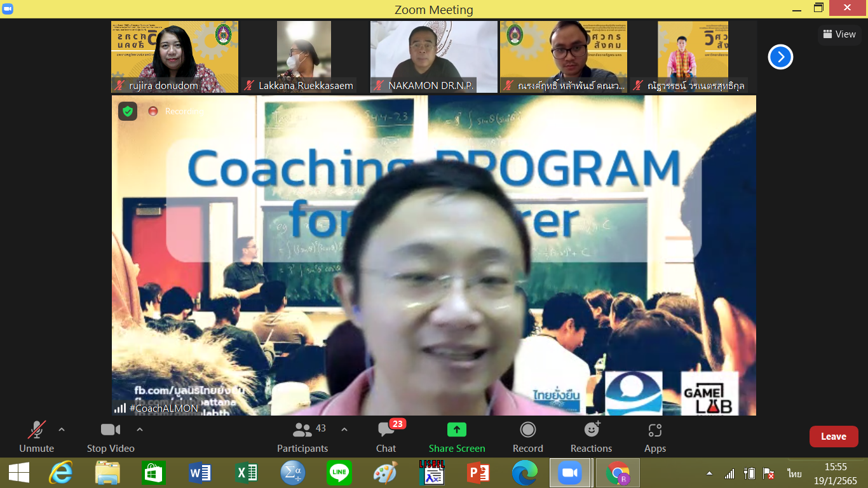Open PowerPoint from the taskbar

pos(478,473)
